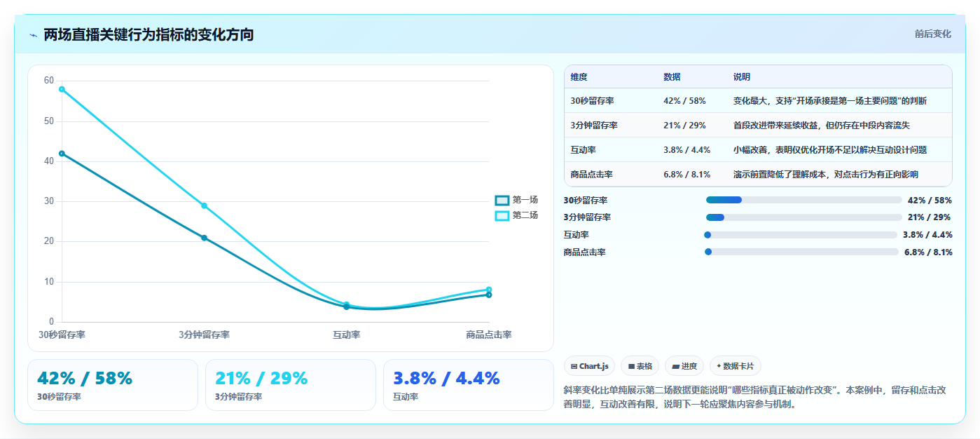Click the 第一场 data point at 30秒留存率
The height and width of the screenshot is (439, 980).
[x=62, y=154]
